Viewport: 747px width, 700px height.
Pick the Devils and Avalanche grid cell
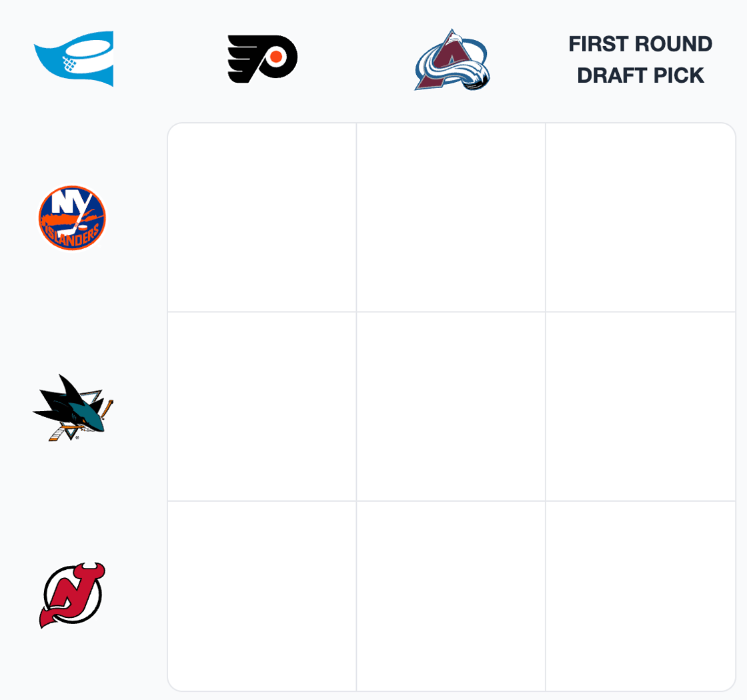[x=451, y=596]
